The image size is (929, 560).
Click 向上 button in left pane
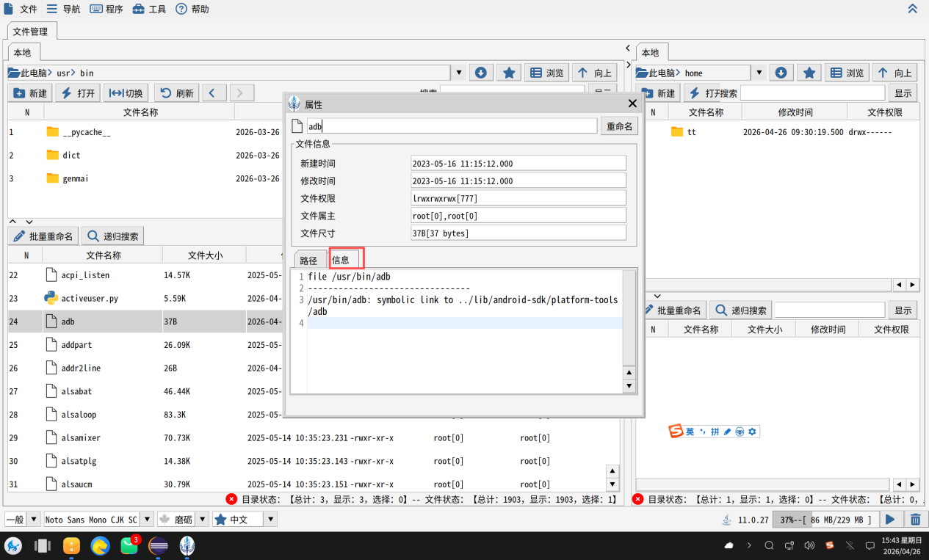[596, 73]
